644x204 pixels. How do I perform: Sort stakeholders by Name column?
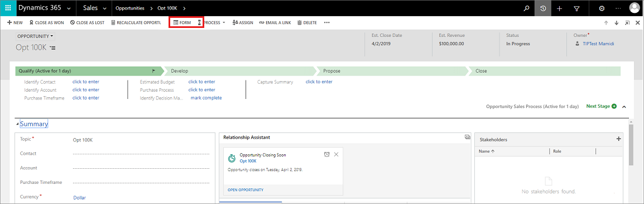(487, 151)
